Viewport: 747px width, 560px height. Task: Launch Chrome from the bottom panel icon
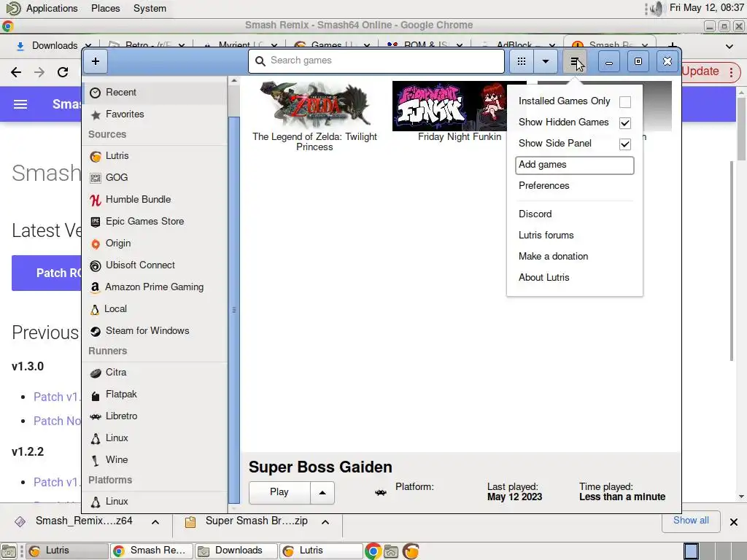pos(373,551)
